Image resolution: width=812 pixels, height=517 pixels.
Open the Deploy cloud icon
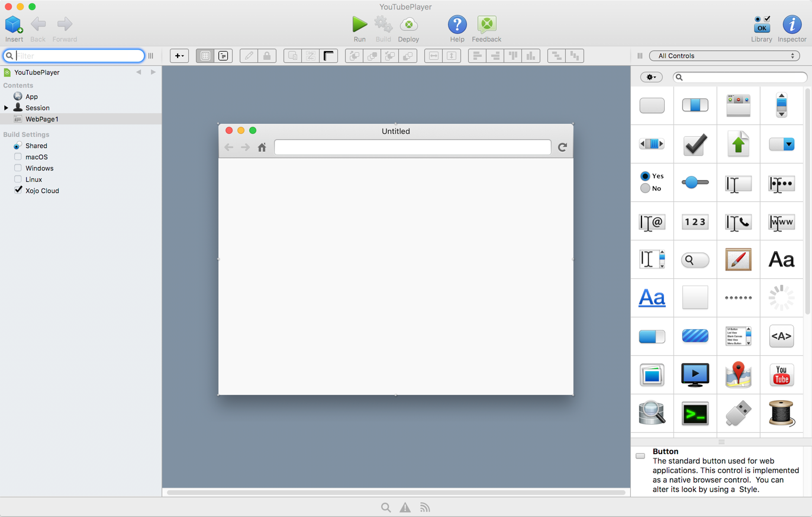point(408,24)
